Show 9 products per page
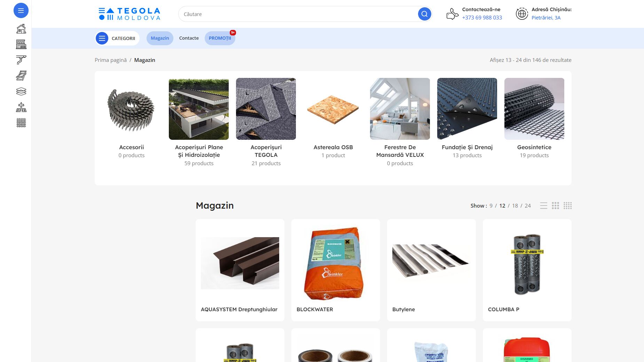The image size is (644, 362). pyautogui.click(x=491, y=206)
